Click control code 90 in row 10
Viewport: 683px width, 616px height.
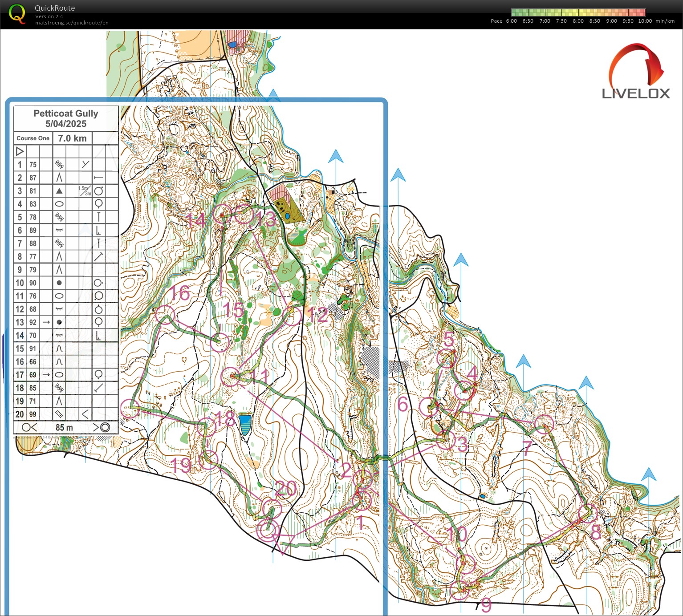33,283
